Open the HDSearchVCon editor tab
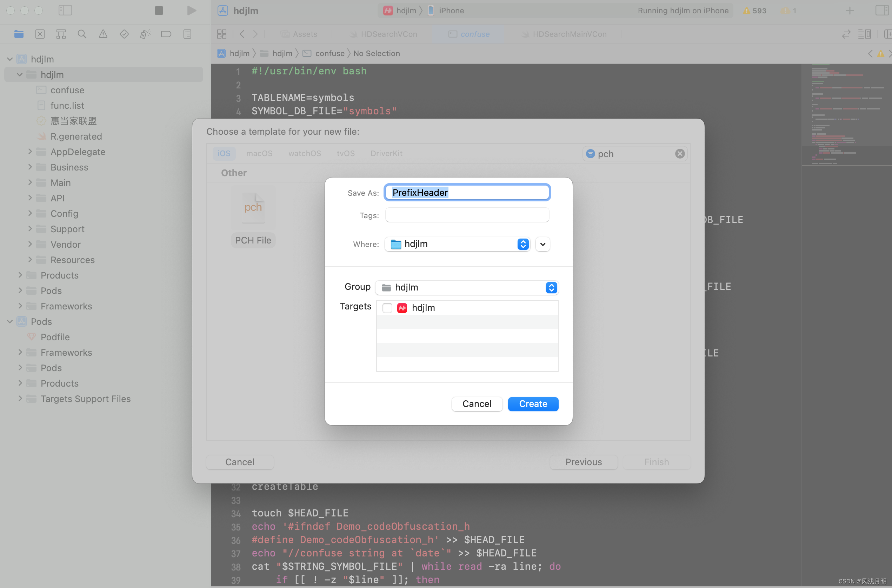The width and height of the screenshot is (892, 588). (x=383, y=34)
